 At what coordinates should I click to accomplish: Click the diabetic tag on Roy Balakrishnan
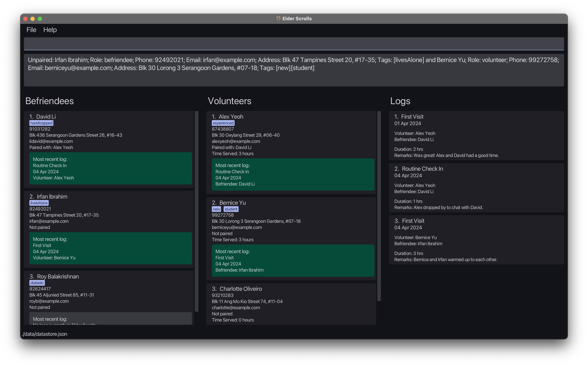(x=37, y=283)
